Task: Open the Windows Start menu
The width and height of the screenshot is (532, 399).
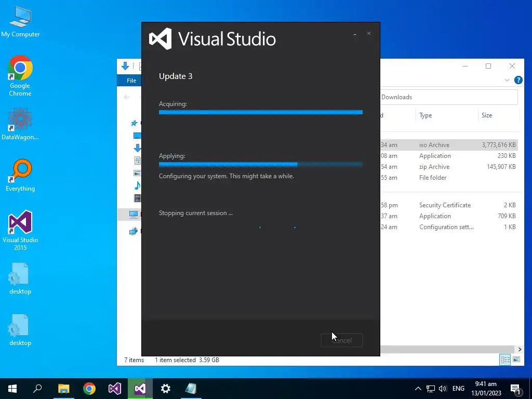Action: click(12, 389)
